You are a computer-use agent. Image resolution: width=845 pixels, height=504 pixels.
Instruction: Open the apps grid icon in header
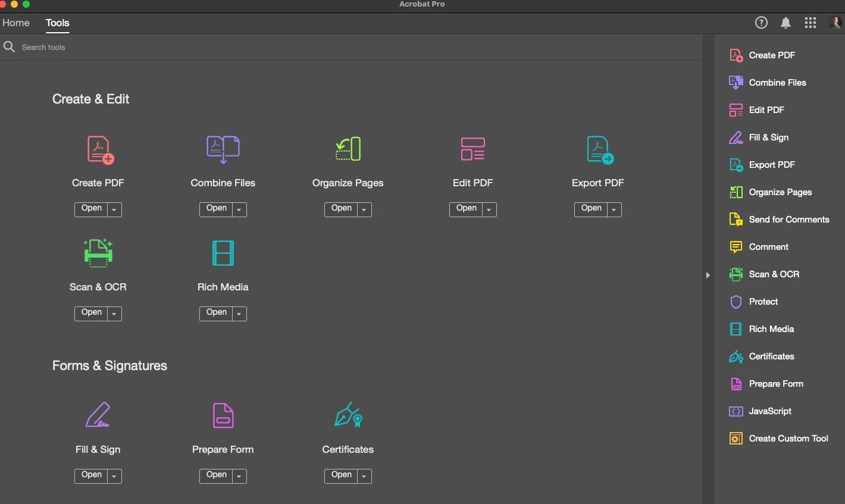point(810,23)
